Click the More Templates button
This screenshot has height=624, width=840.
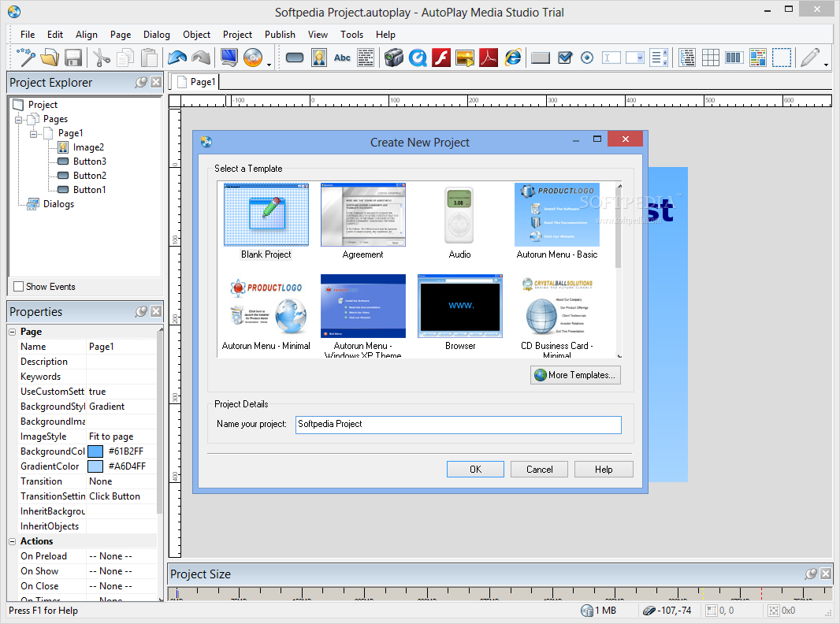pyautogui.click(x=575, y=375)
